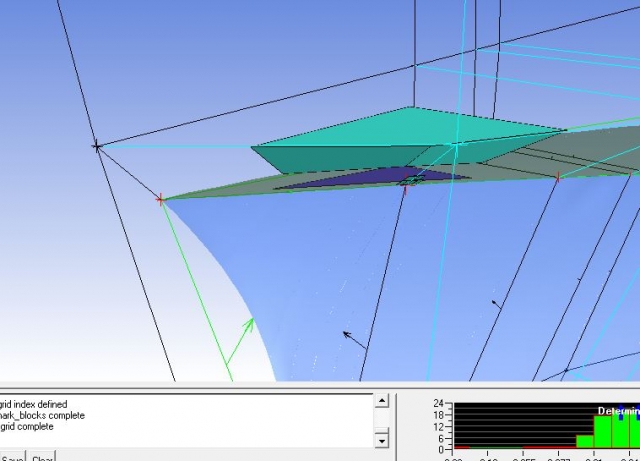
Task: Select the 'grid complete' log line
Action: point(34,427)
